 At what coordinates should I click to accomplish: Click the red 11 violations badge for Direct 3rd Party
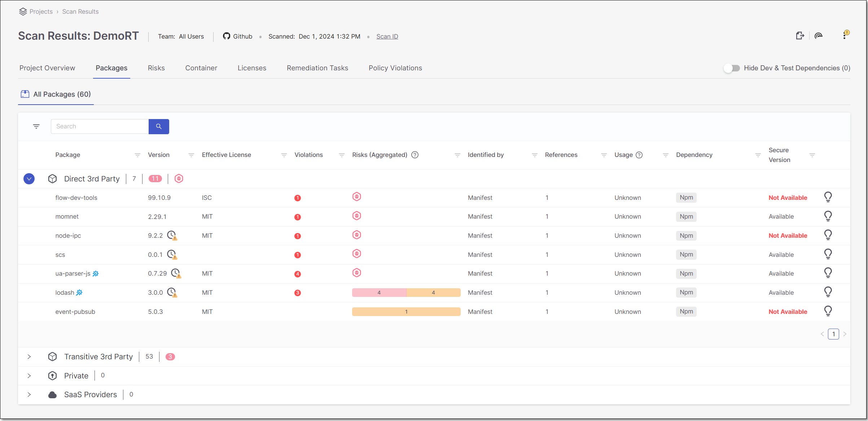pos(155,179)
